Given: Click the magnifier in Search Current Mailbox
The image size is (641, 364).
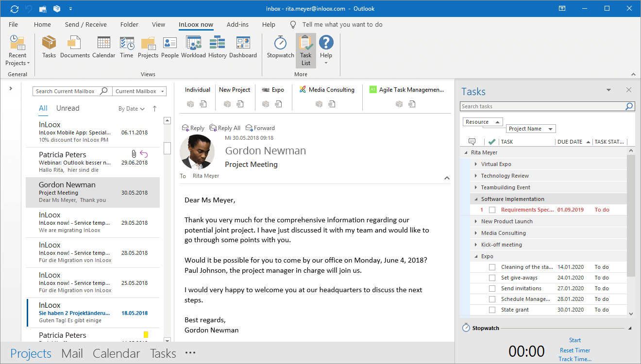Looking at the screenshot, I should [104, 91].
